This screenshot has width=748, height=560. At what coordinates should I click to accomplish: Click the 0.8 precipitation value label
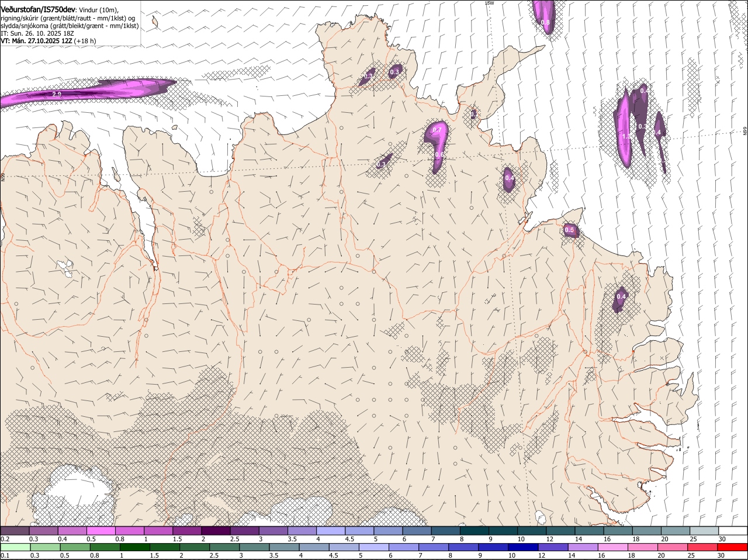[x=545, y=23]
